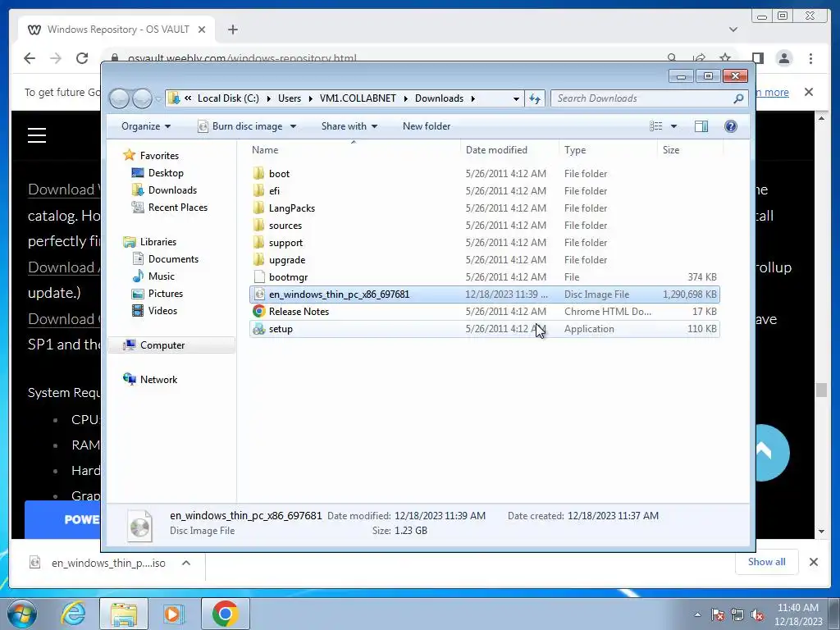Screen dimensions: 840x630
Task: Select the sources folder
Action: (485, 225)
